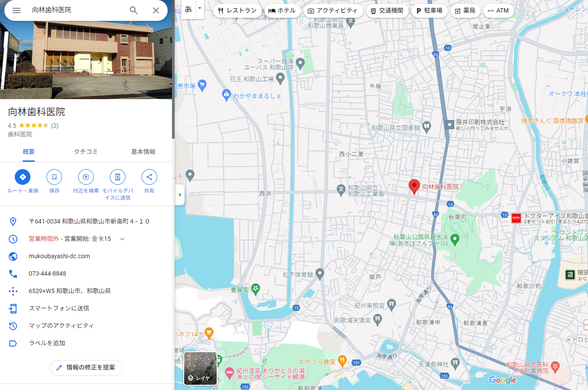Switch to the クチコミ tab
Viewport: 588px width, 390px height.
coord(86,152)
